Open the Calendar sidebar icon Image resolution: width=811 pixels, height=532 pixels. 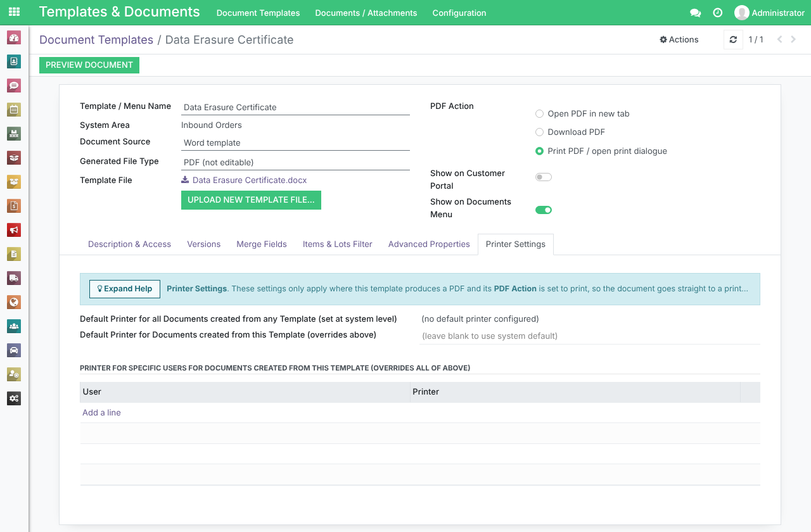coord(14,110)
